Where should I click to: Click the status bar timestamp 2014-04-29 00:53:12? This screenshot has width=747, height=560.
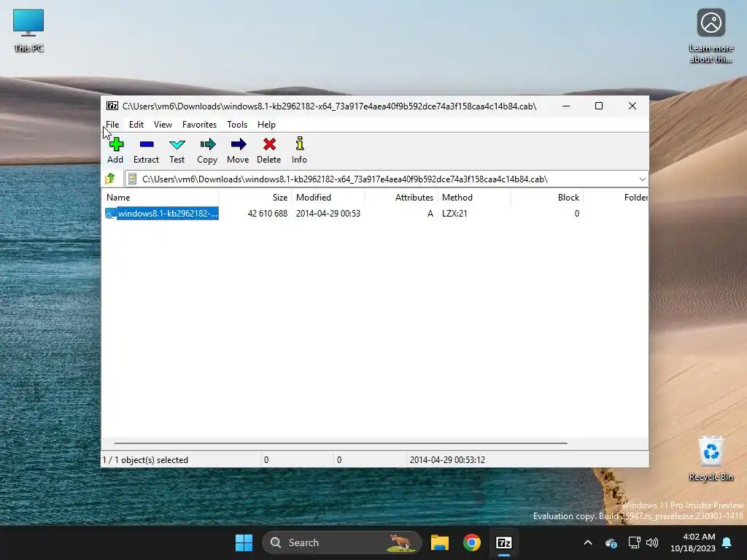[447, 460]
